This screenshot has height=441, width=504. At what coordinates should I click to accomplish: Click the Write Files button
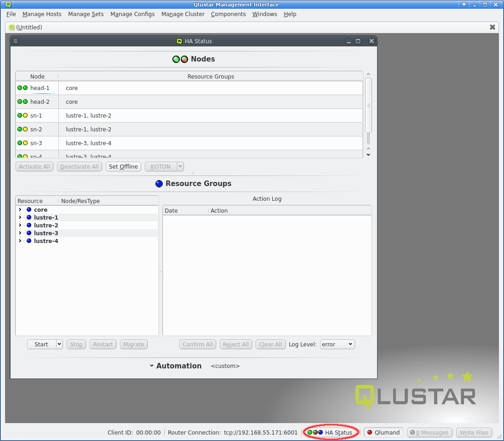[474, 433]
